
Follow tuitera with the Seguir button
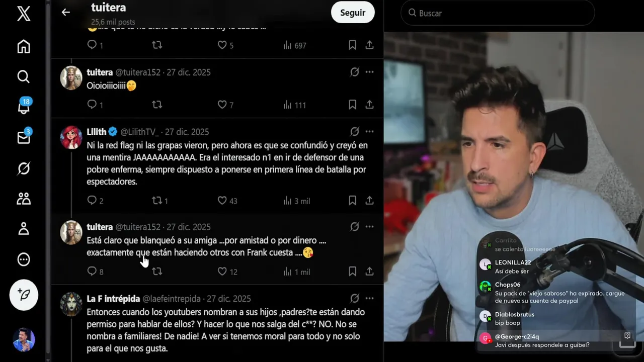click(x=353, y=13)
